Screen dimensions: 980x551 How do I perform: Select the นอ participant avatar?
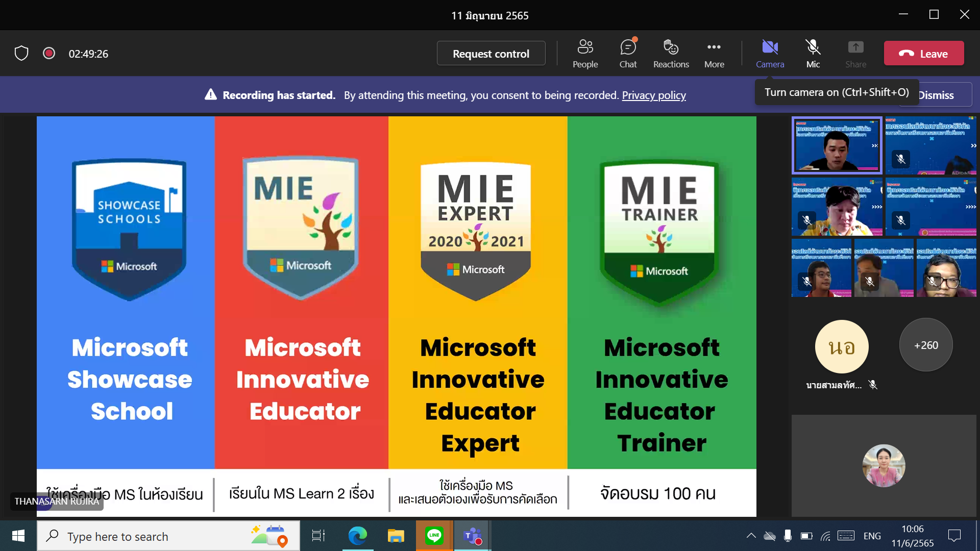point(842,347)
